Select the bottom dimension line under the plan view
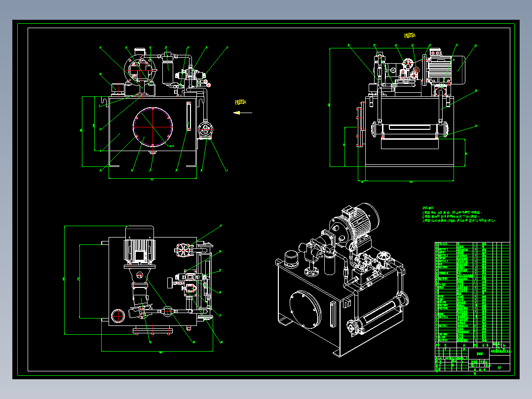Viewport: 532px width, 399px height. [x=157, y=351]
